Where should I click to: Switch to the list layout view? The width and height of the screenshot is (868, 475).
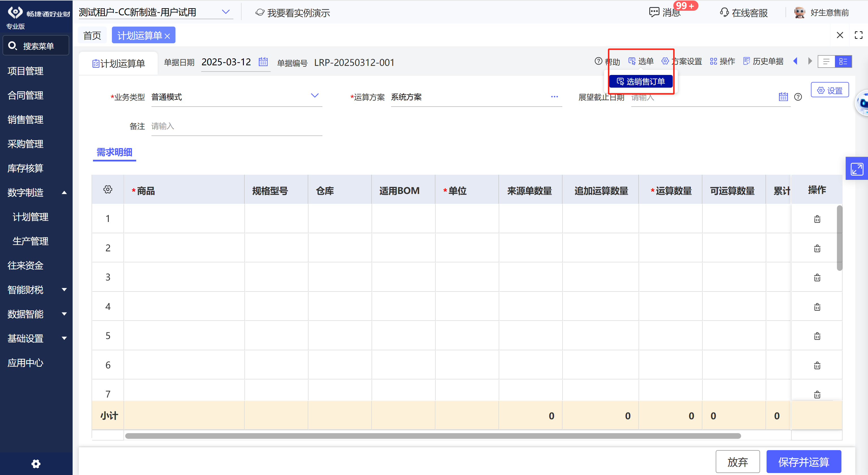tap(826, 61)
